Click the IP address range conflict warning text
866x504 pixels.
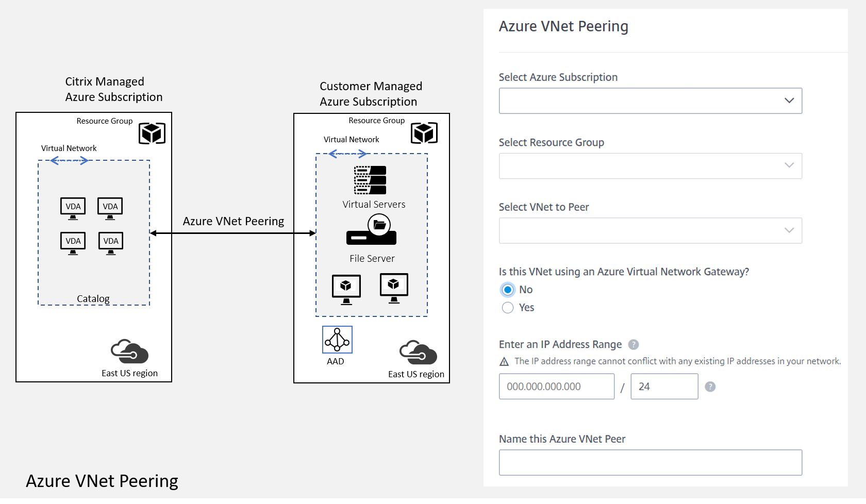677,361
